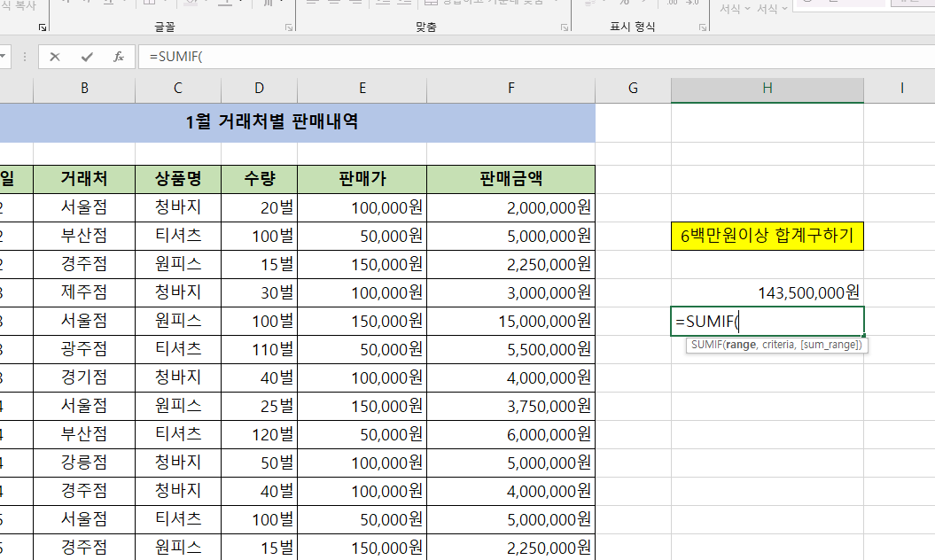Confirm the formula with the checkmark icon
935x560 pixels.
pos(87,57)
